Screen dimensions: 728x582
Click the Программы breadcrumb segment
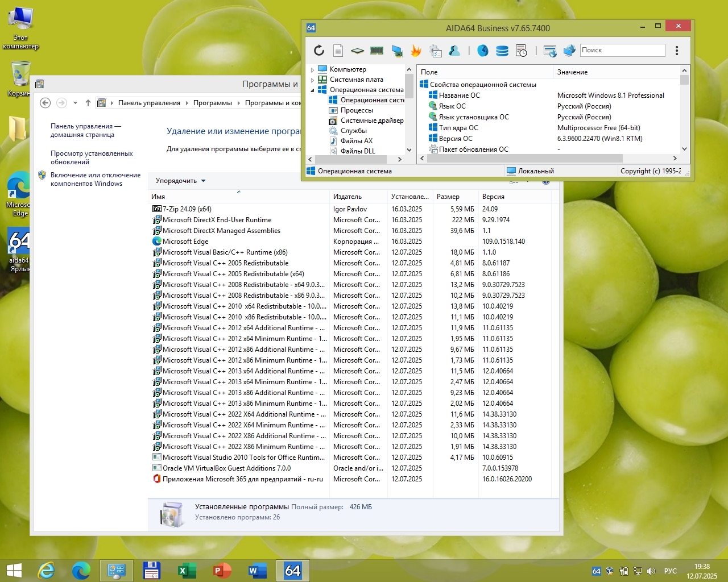click(213, 103)
